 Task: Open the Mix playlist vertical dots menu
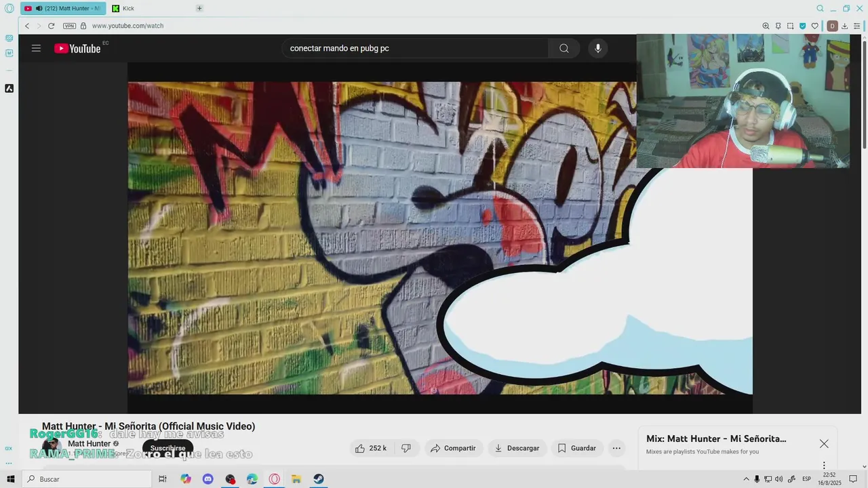tap(824, 466)
